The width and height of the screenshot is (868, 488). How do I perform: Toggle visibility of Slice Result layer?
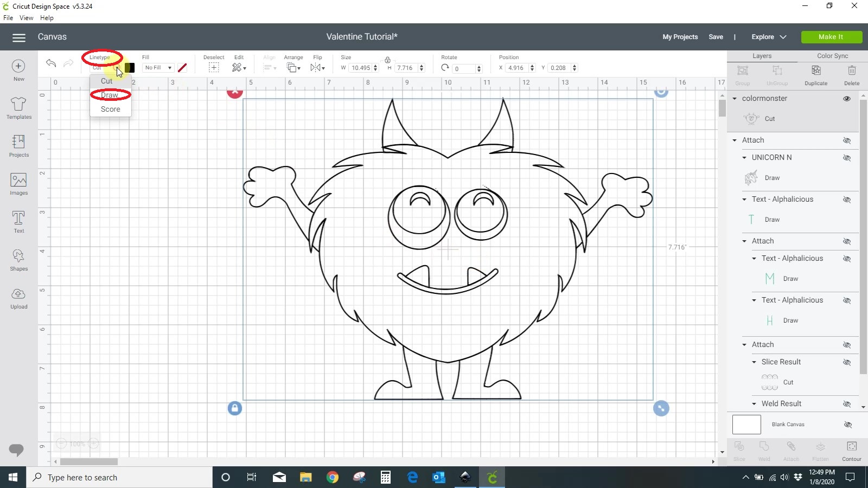coord(847,362)
